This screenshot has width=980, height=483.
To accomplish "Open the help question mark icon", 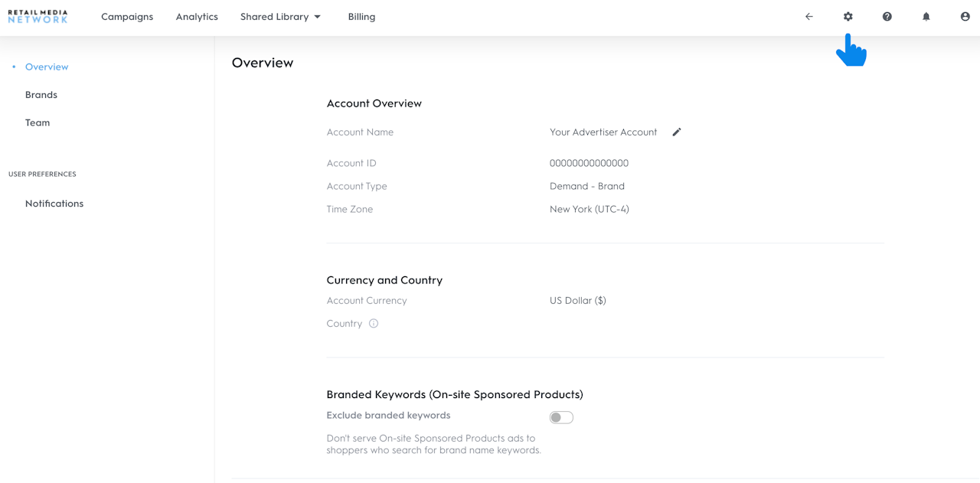I will [x=887, y=17].
